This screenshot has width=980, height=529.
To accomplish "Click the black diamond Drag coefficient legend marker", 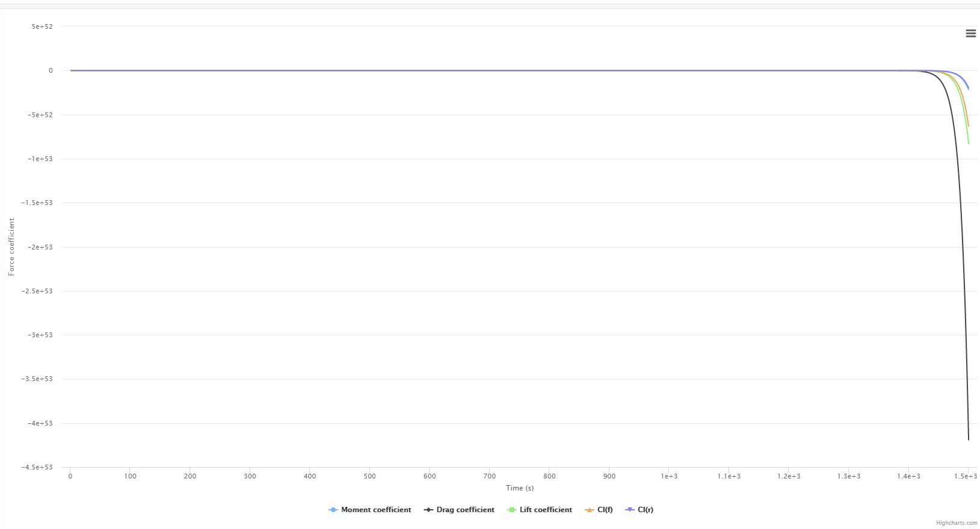I will coord(428,510).
